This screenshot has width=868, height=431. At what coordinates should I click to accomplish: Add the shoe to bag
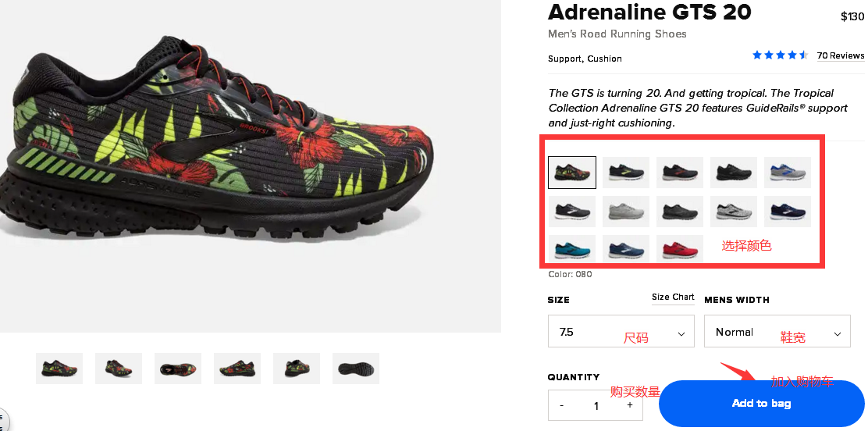761,404
